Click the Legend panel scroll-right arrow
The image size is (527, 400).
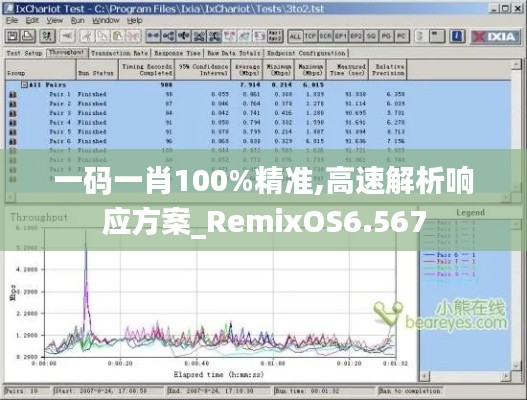point(505,376)
